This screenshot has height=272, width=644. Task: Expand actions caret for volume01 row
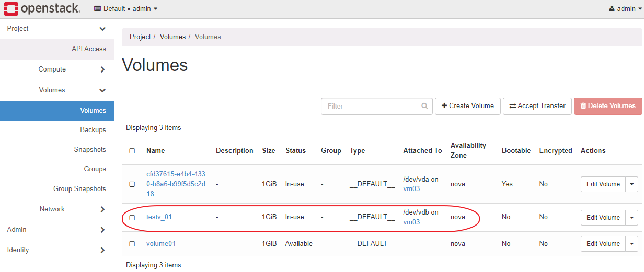tap(632, 244)
